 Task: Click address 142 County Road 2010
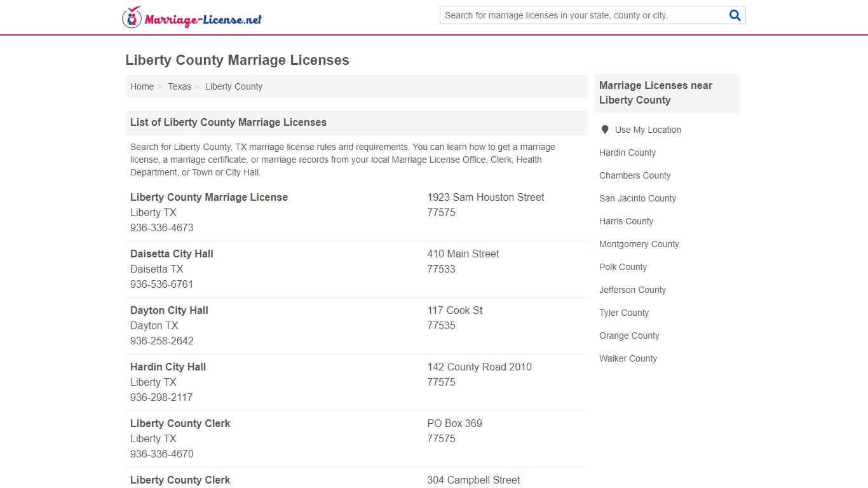[479, 367]
